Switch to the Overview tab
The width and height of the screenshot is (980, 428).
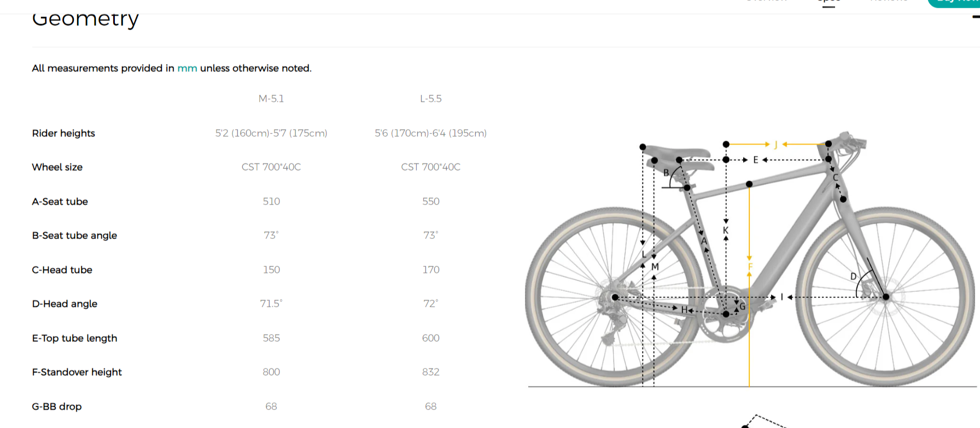point(766,2)
